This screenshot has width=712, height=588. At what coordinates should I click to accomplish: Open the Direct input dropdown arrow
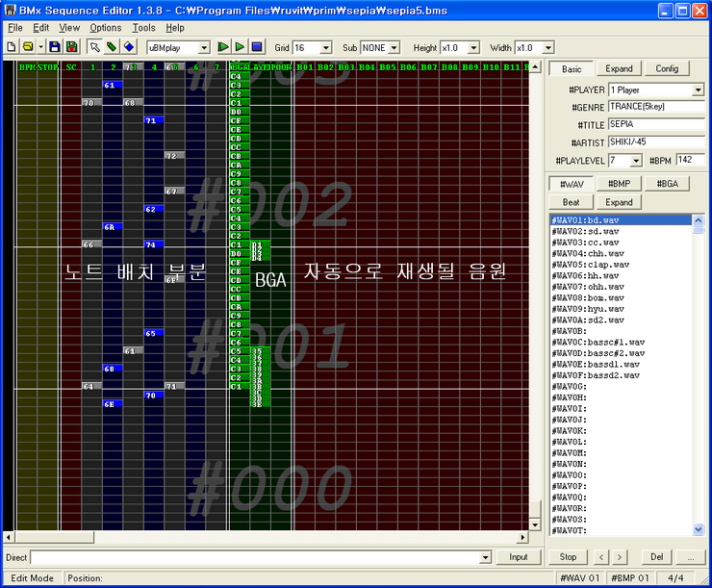click(x=486, y=557)
